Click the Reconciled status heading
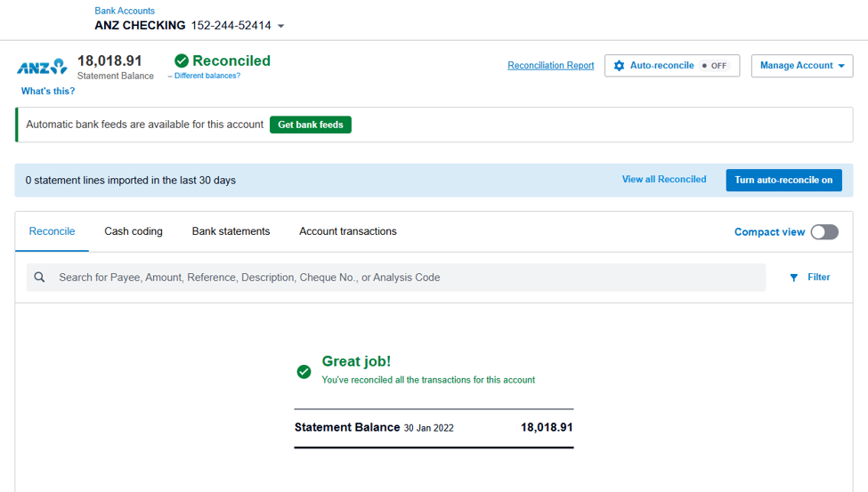This screenshot has width=868, height=492. click(231, 60)
